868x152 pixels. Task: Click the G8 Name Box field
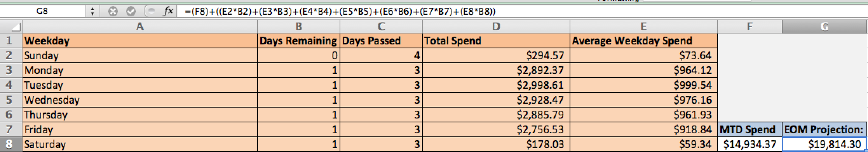point(42,12)
